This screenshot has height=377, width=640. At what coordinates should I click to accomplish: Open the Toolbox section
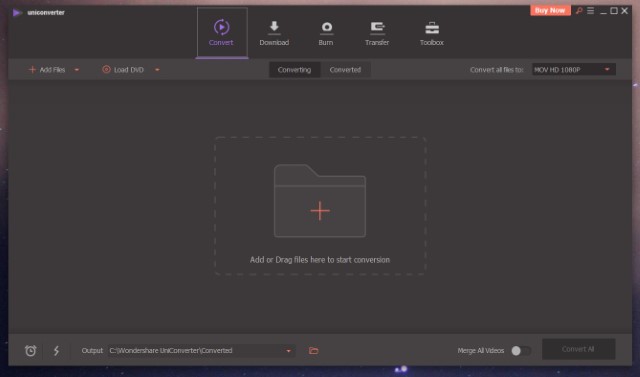(431, 33)
